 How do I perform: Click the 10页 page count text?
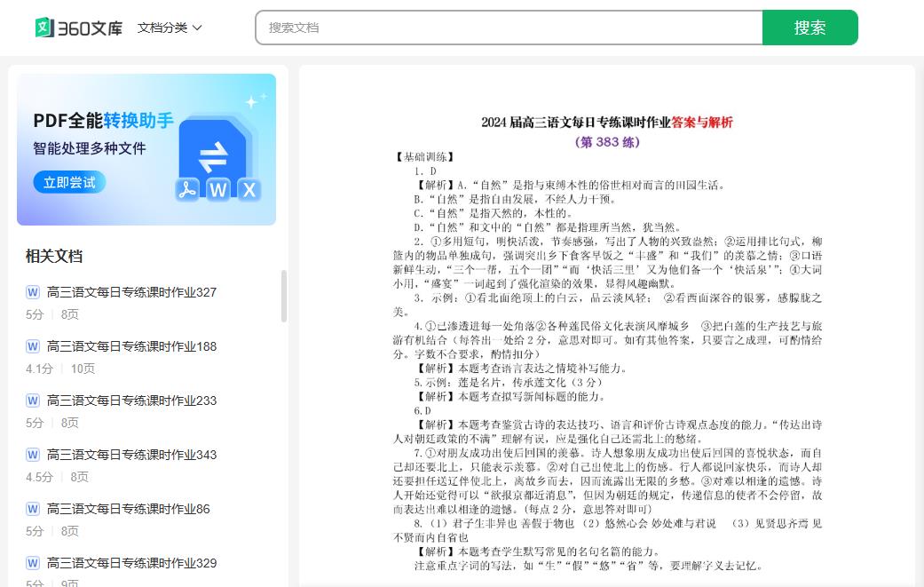click(x=83, y=369)
